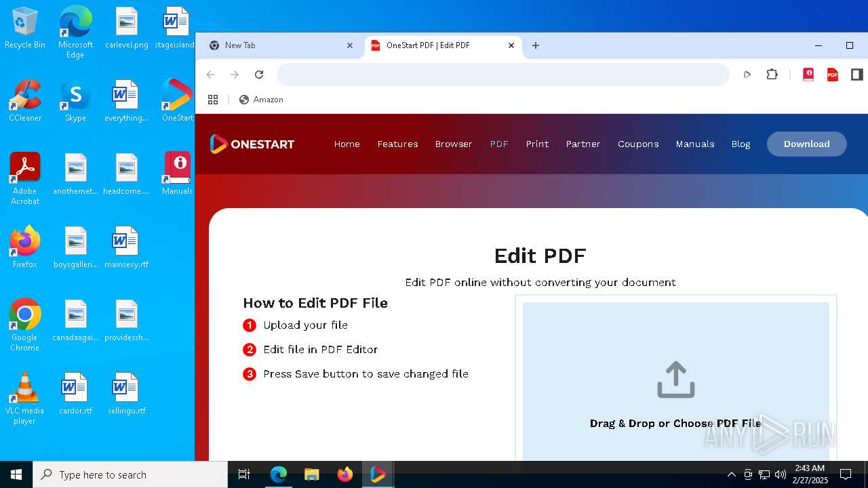Select canadaagai image file on desktop
Image resolution: width=868 pixels, height=488 pixels.
pos(75,321)
